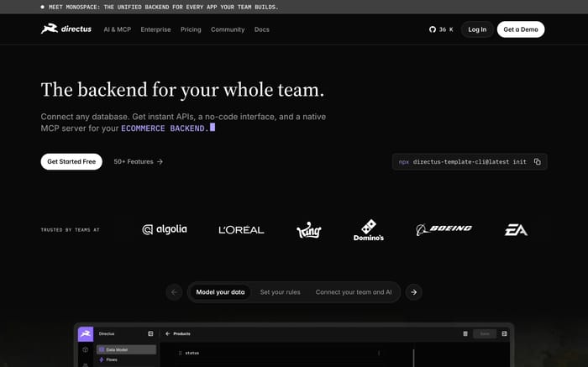
Task: Click the EA logo
Action: pyautogui.click(x=516, y=230)
